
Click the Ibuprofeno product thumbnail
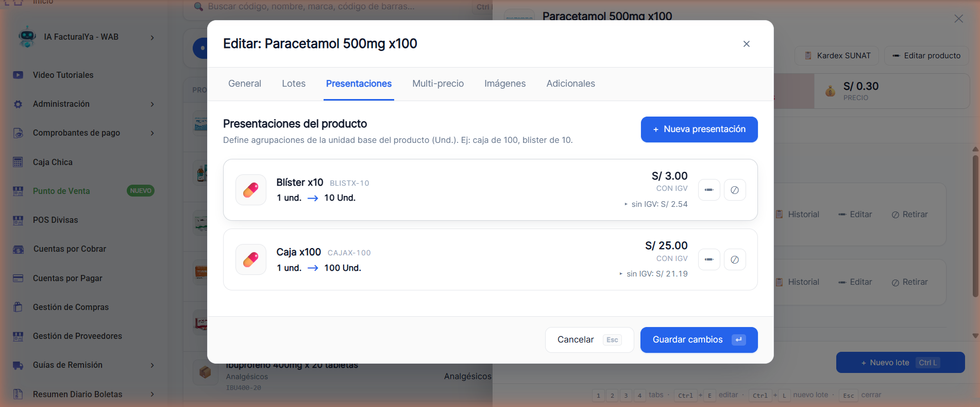click(x=205, y=372)
